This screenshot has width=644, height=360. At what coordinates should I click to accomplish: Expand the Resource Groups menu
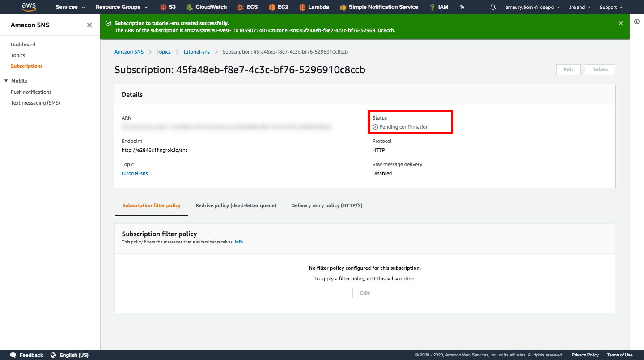click(122, 7)
